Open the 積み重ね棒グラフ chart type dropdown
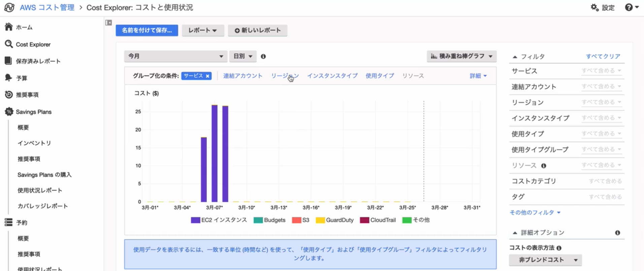The height and width of the screenshot is (271, 644). point(461,56)
